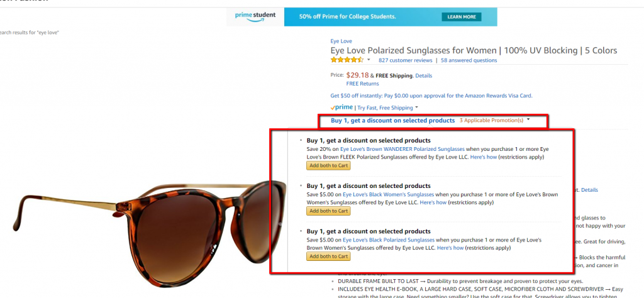This screenshot has width=644, height=298.
Task: Click the Prime checkmark logo
Action: [x=341, y=107]
